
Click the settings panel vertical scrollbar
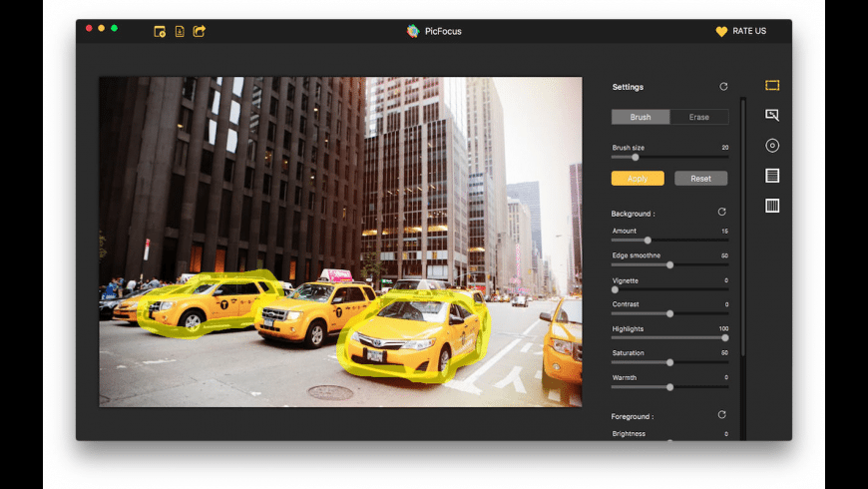tap(743, 228)
